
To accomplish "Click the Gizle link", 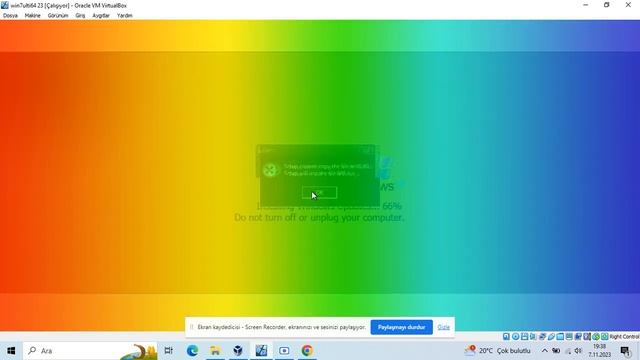I will [x=443, y=327].
